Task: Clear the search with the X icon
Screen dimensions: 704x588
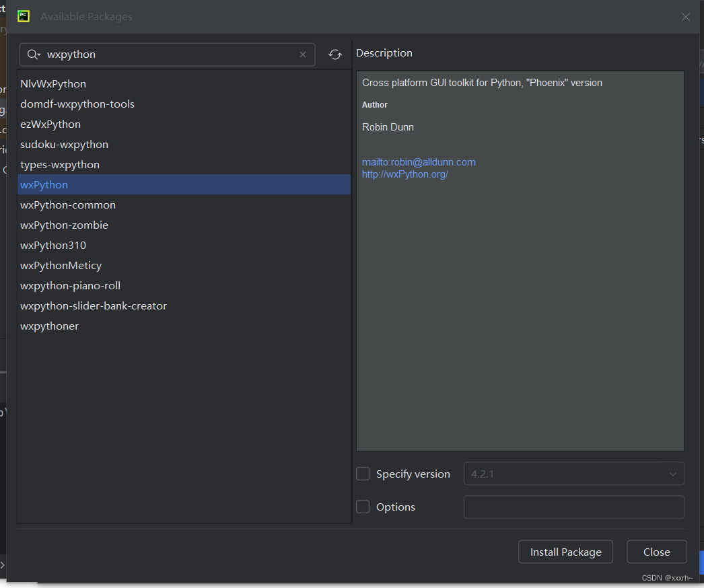Action: click(x=302, y=54)
